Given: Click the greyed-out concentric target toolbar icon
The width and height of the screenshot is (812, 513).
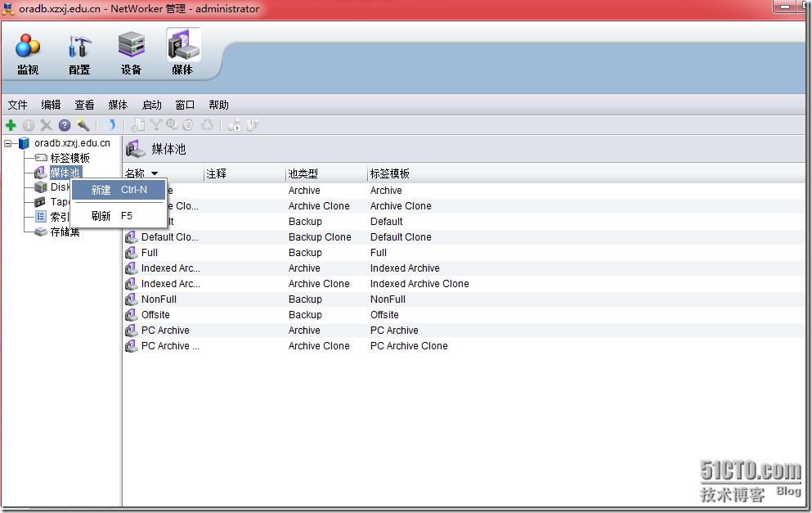Looking at the screenshot, I should pos(189,125).
